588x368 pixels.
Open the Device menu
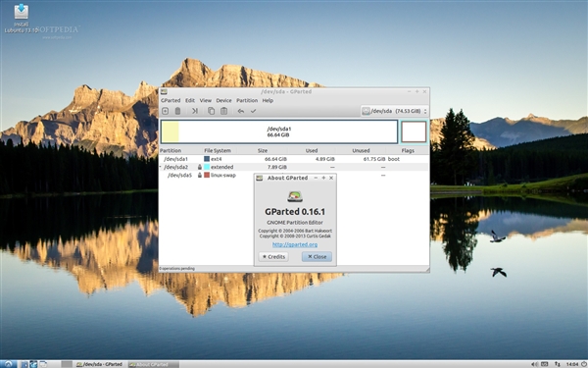pos(223,101)
